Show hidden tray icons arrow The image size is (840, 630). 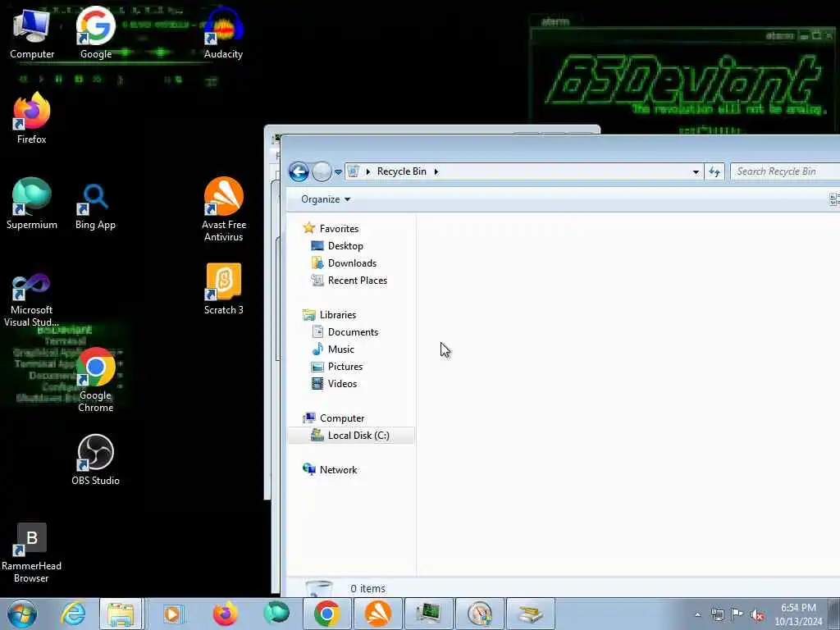(697, 614)
